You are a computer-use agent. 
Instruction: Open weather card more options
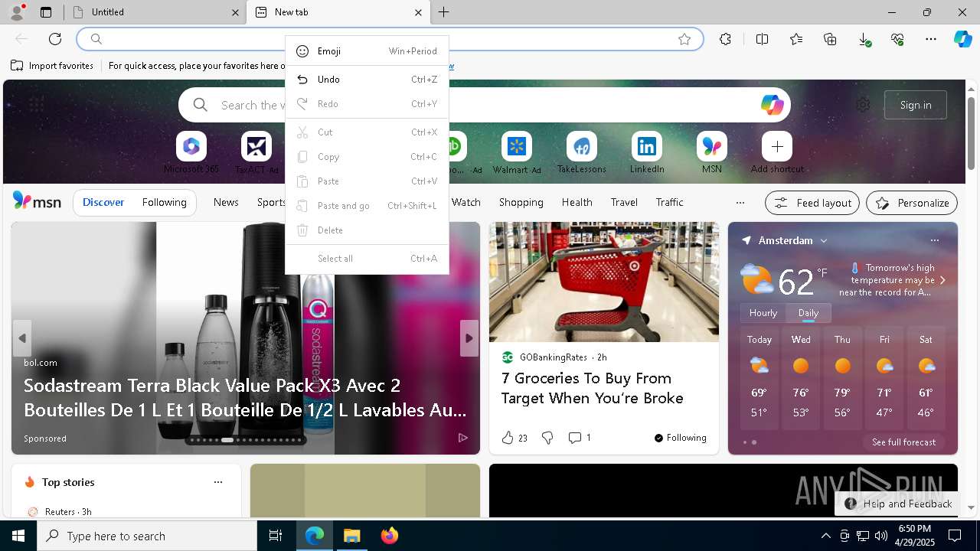click(934, 240)
